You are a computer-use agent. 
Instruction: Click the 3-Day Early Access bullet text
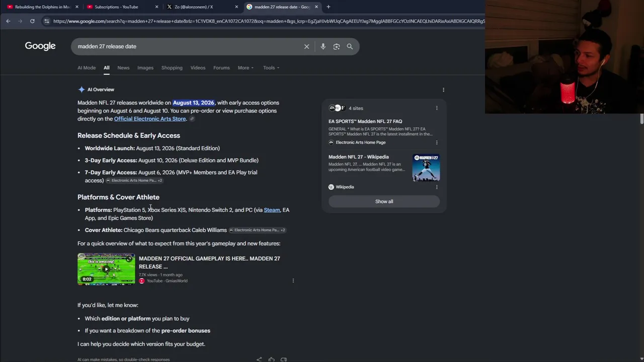[172, 160]
